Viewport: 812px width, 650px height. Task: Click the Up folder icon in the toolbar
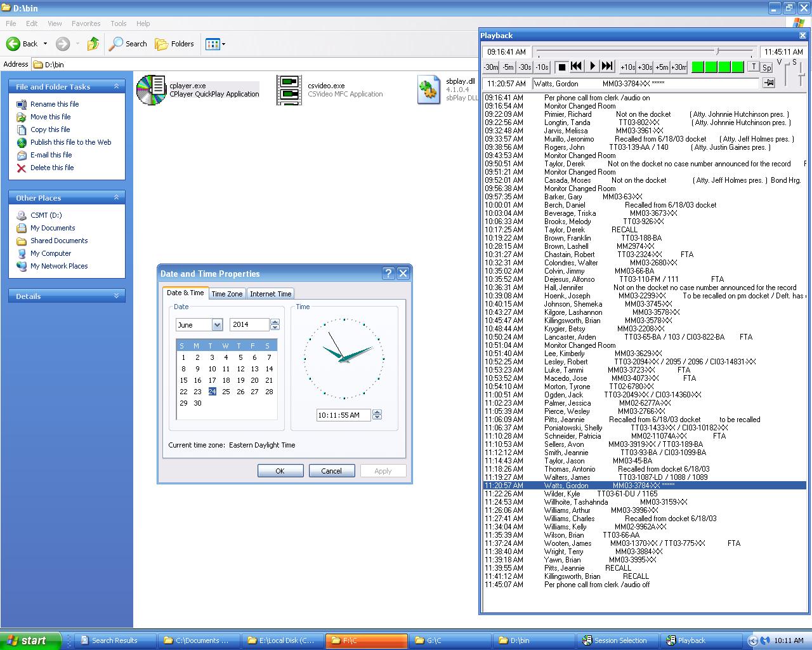[93, 44]
